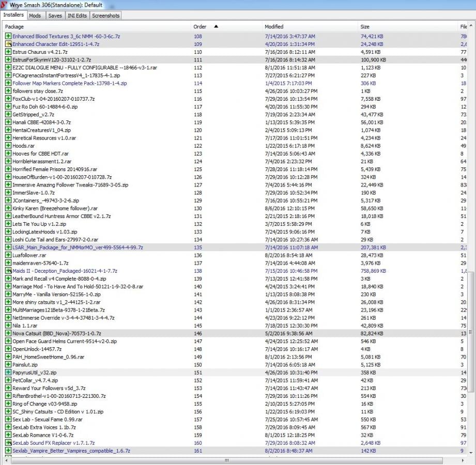476x465 pixels.
Task: Click size value 758,869 KB
Action: click(373, 271)
